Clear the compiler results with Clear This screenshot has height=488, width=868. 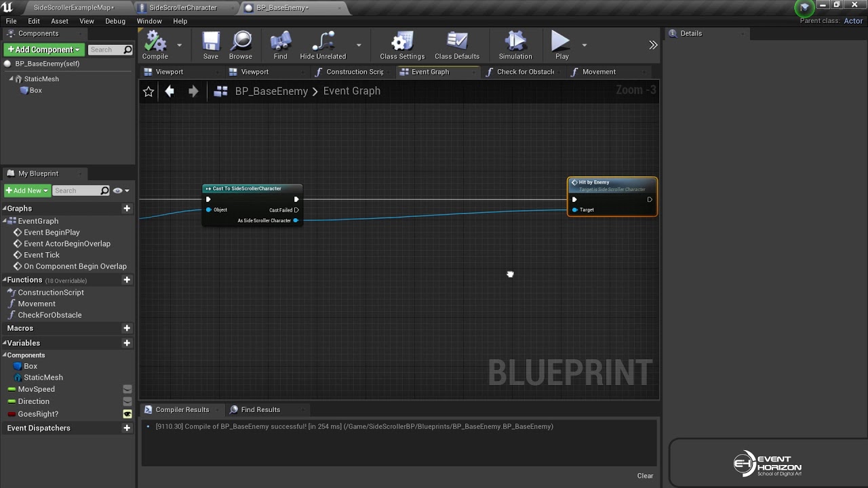coord(646,476)
